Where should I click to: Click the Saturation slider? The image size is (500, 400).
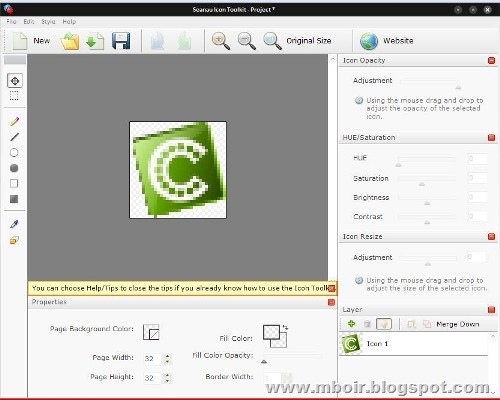[427, 180]
